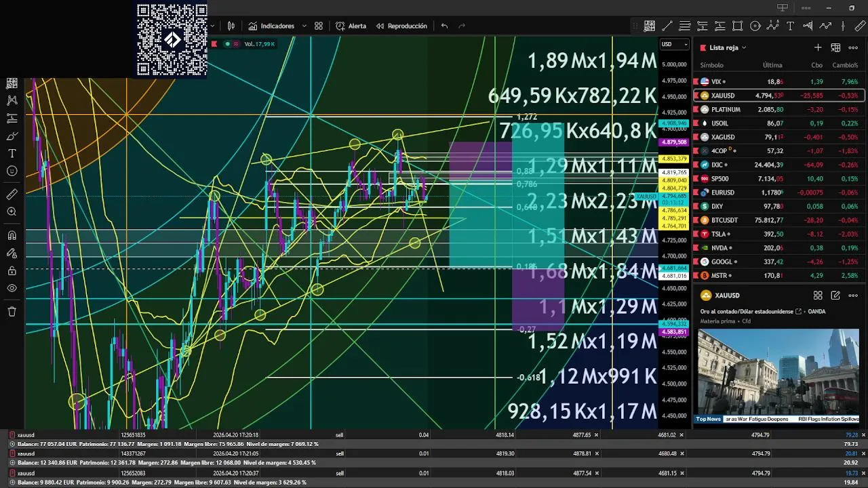
Task: Open watchlist more options menu
Action: [853, 47]
